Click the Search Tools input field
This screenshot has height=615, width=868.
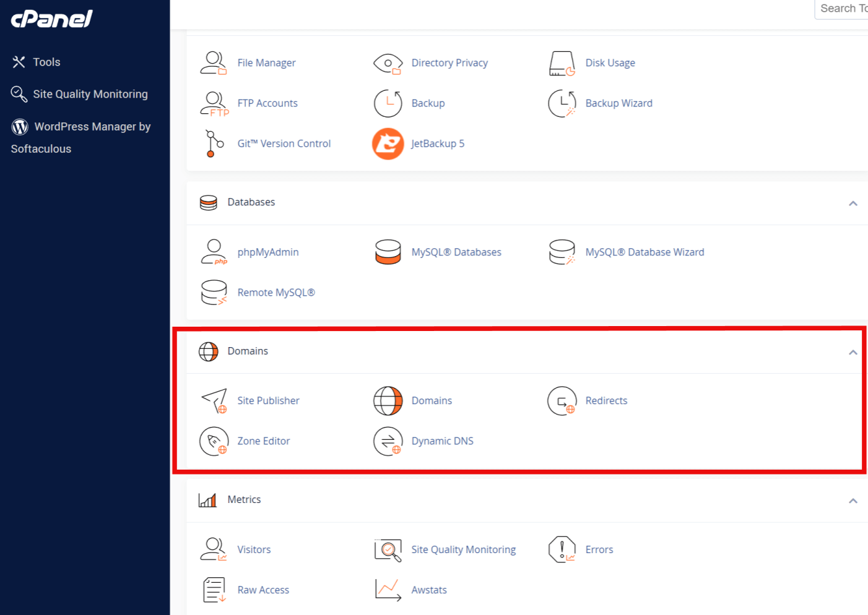[841, 9]
